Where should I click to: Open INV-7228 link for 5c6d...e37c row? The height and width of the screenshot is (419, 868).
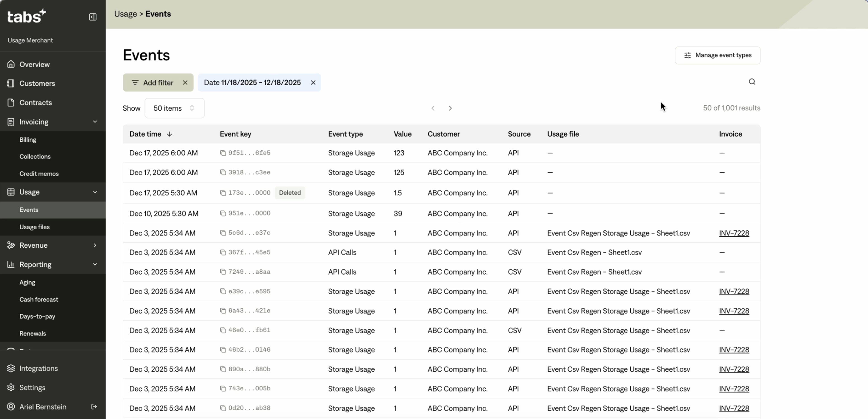734,233
